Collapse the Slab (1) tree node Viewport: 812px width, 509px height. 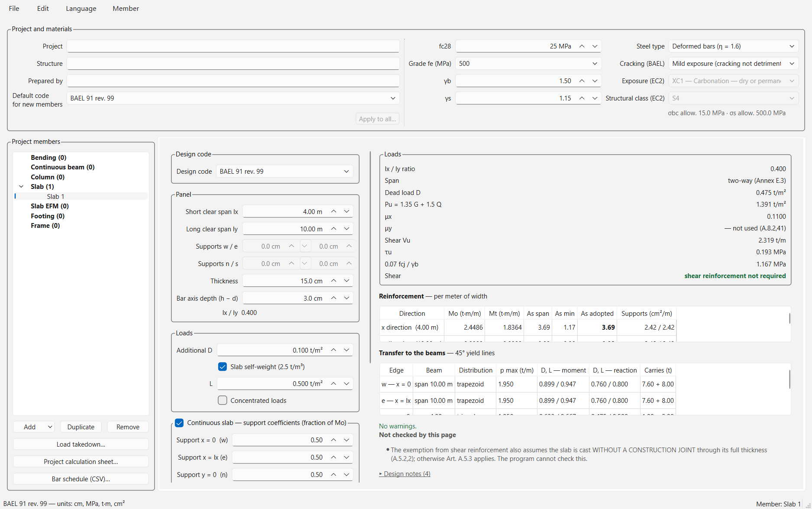21,187
